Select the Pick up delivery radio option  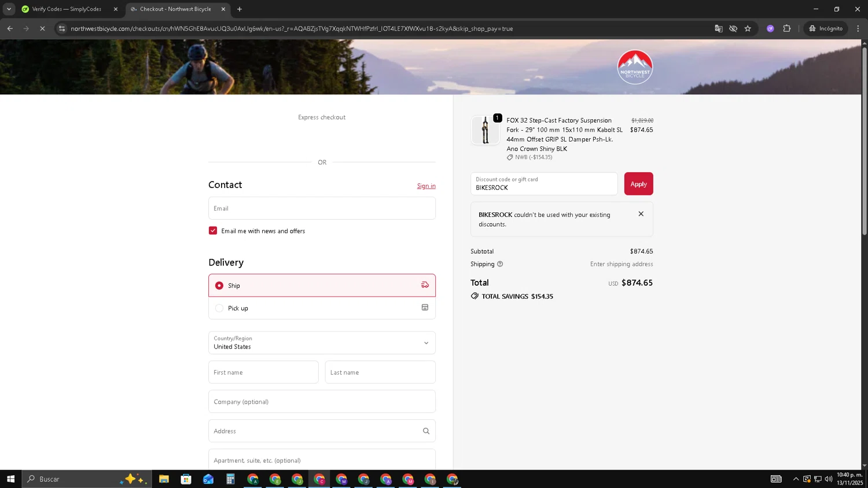pos(219,308)
